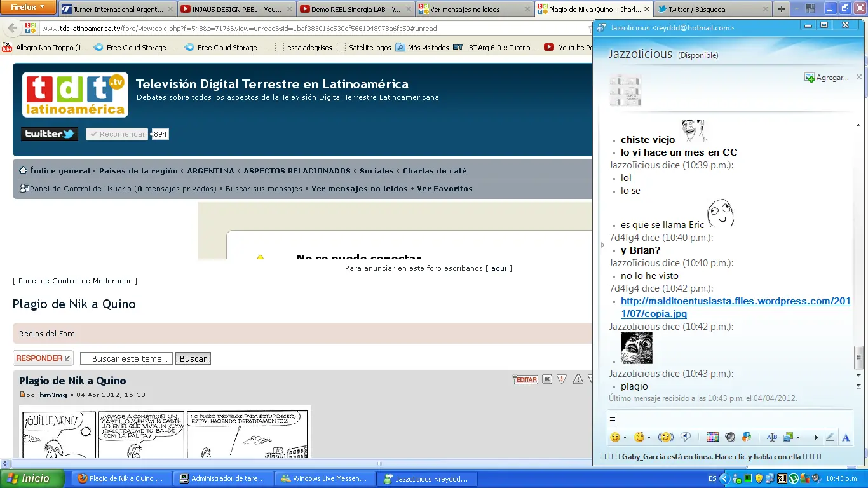Open the winks dropdown arrow
Viewport: 868px width, 488px height.
click(649, 438)
